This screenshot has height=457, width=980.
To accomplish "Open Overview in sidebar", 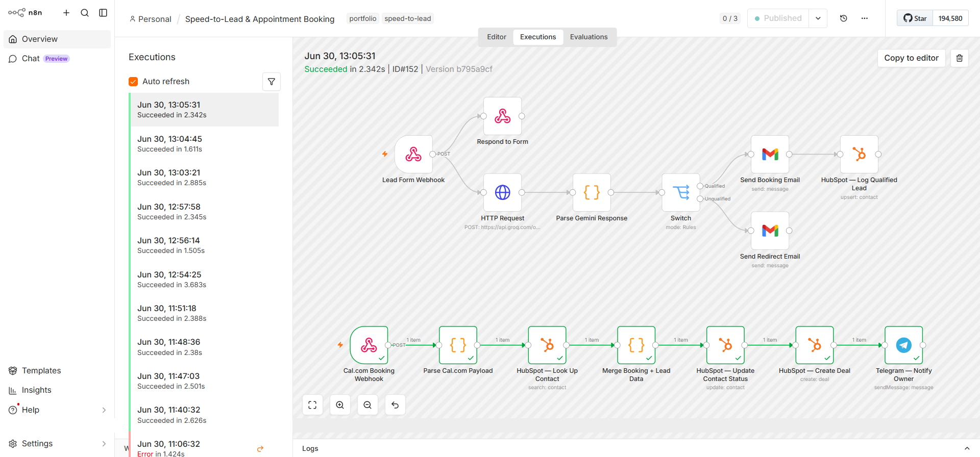I will tap(57, 39).
